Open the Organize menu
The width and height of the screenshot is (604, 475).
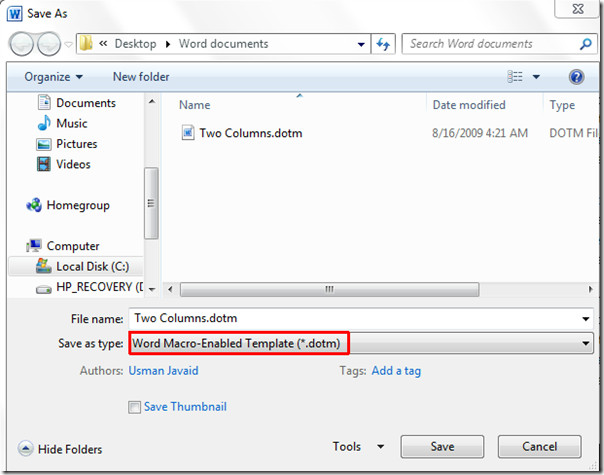click(54, 77)
